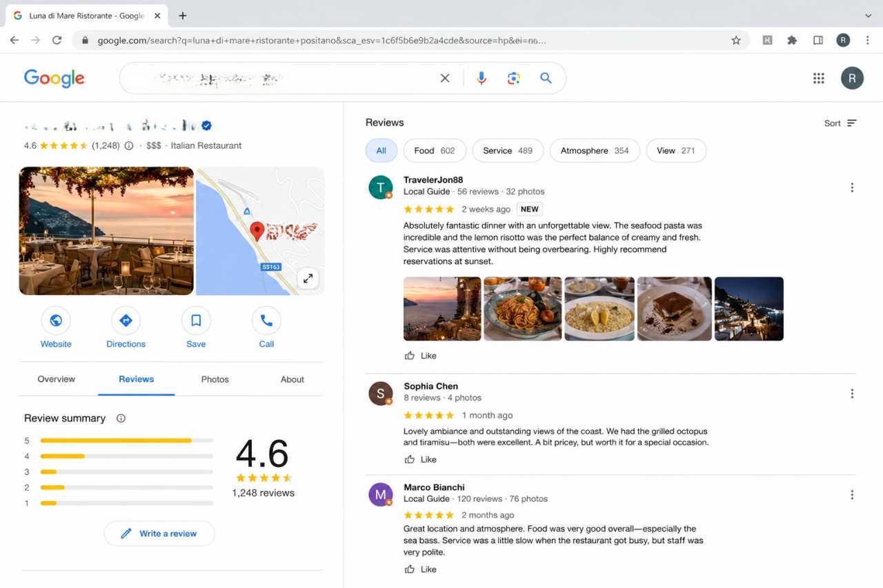Image resolution: width=883 pixels, height=588 pixels.
Task: Show only 5-star reviews via rating bar
Action: pyautogui.click(x=126, y=440)
